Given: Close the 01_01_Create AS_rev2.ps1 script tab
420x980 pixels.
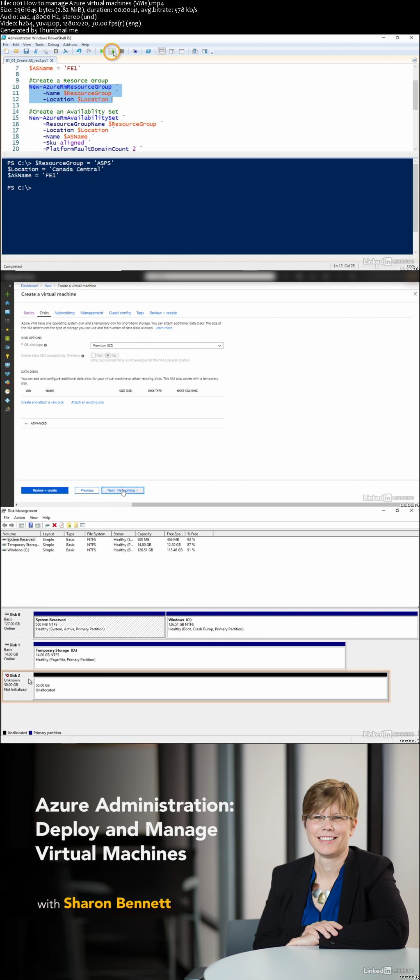Looking at the screenshot, I should click(x=52, y=60).
